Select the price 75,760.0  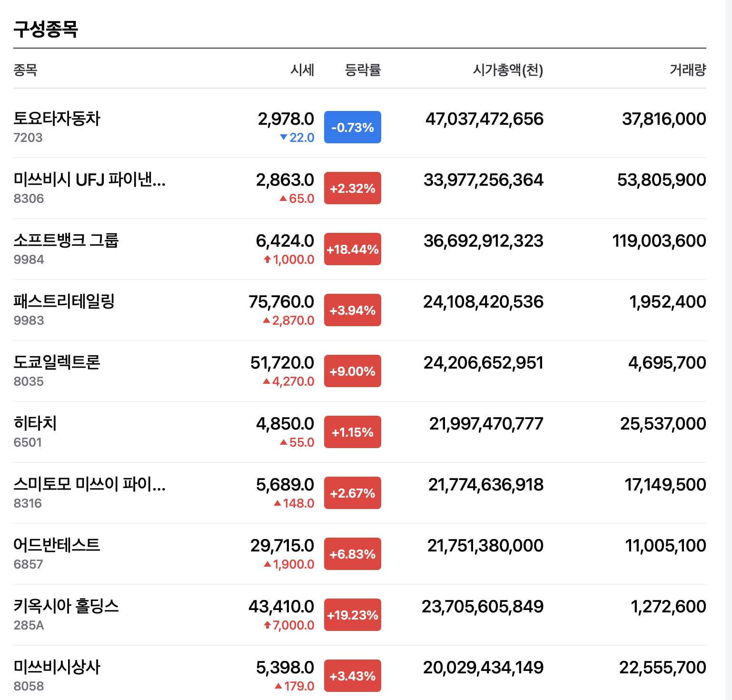coord(282,301)
